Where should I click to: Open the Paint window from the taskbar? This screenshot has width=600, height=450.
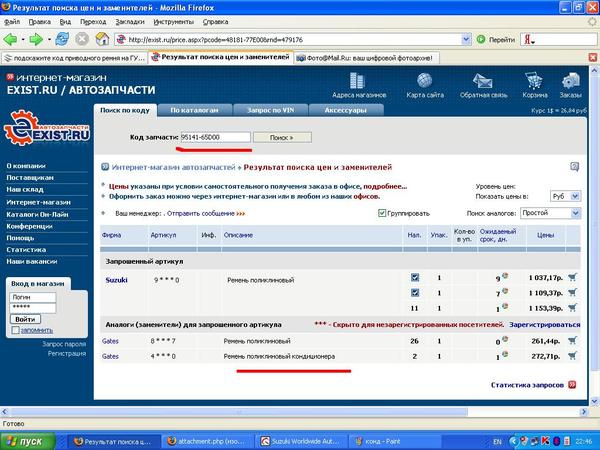coord(396,442)
